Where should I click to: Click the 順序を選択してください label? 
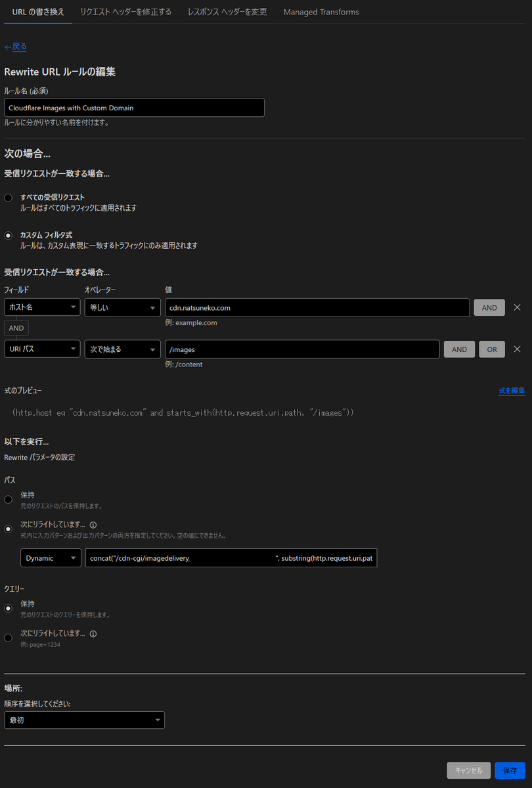coord(37,703)
